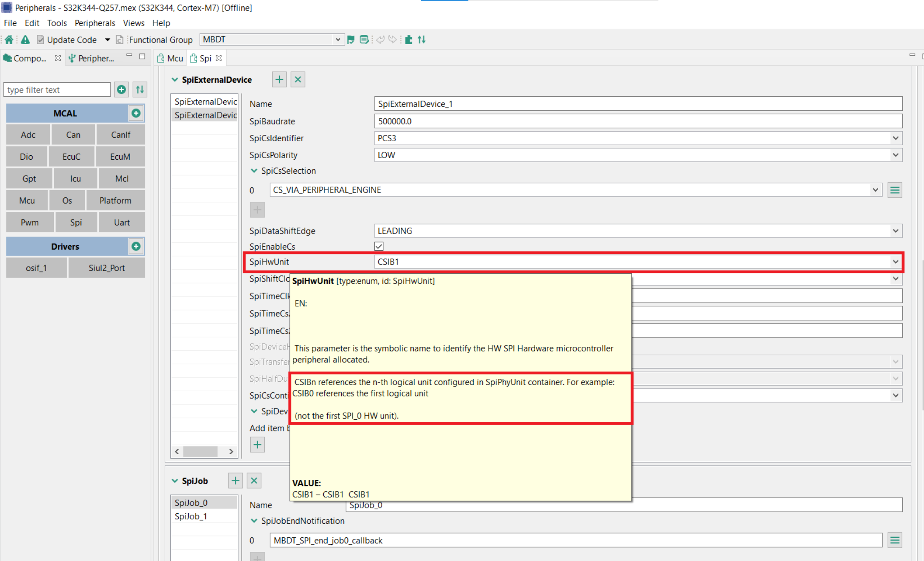The width and height of the screenshot is (924, 561).
Task: Open the Functional Group MBDT dropdown
Action: 339,39
